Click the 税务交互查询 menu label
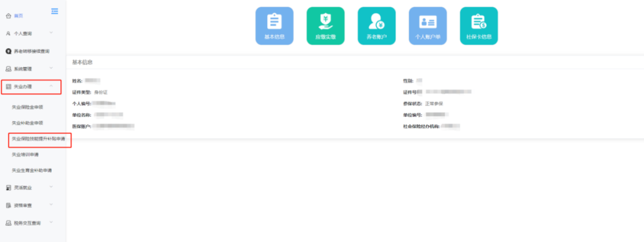The image size is (644, 242). (27, 223)
